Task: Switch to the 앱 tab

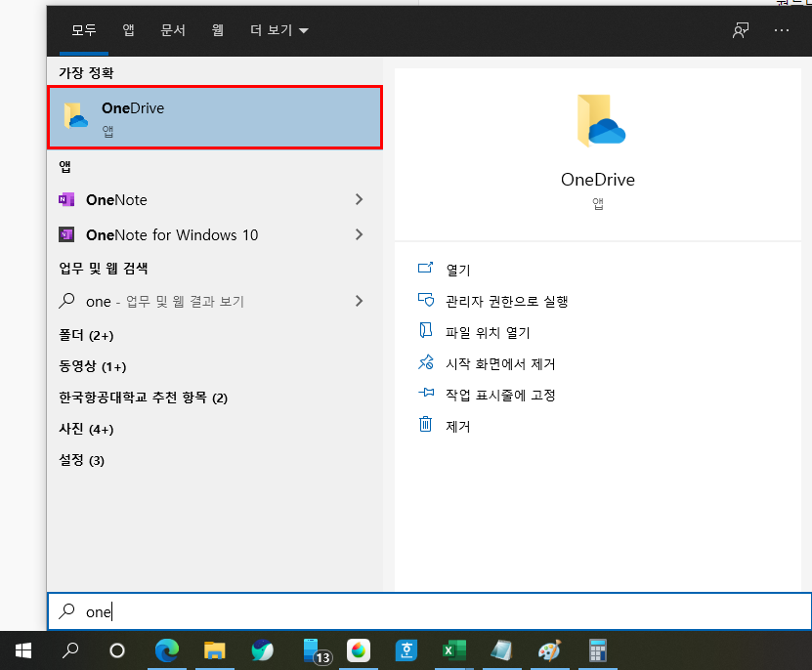Action: (x=128, y=30)
